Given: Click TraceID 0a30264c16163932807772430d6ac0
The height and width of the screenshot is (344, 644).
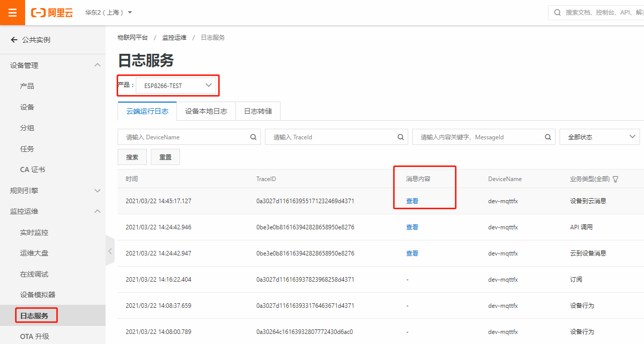Looking at the screenshot, I should (305, 331).
